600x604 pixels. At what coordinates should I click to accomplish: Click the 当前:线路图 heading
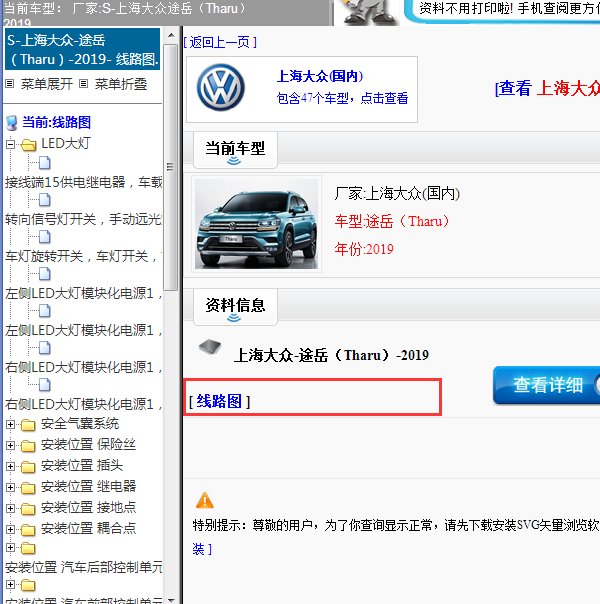pos(56,122)
